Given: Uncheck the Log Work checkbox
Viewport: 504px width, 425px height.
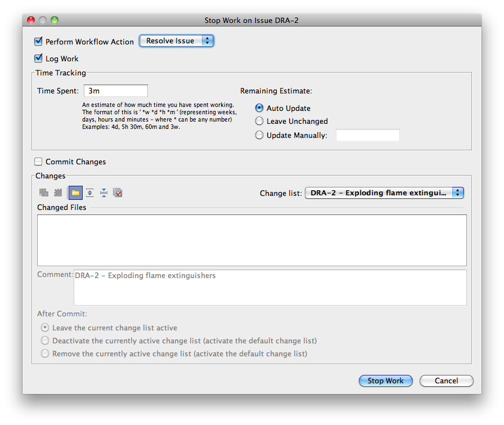Looking at the screenshot, I should [x=39, y=59].
